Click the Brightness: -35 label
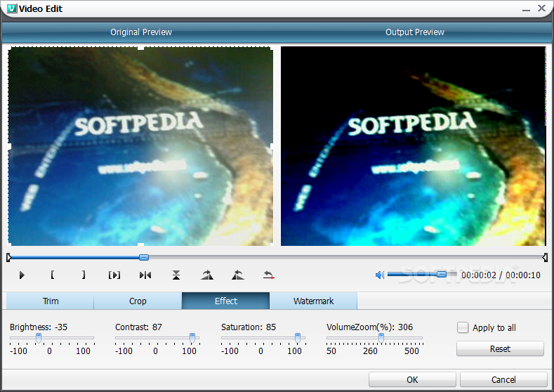 point(39,327)
